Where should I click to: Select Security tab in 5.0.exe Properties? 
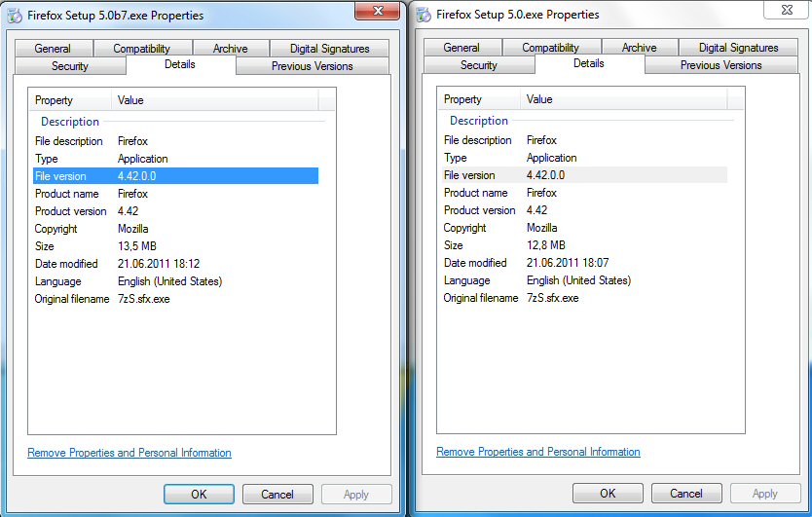point(479,65)
